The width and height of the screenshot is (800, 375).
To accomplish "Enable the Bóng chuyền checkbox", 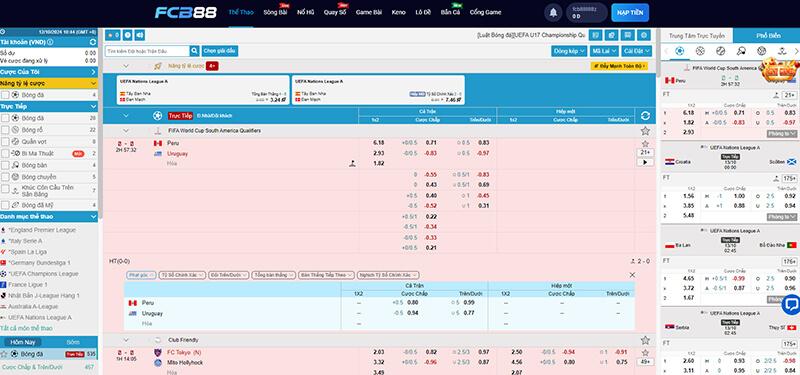I will pyautogui.click(x=5, y=177).
